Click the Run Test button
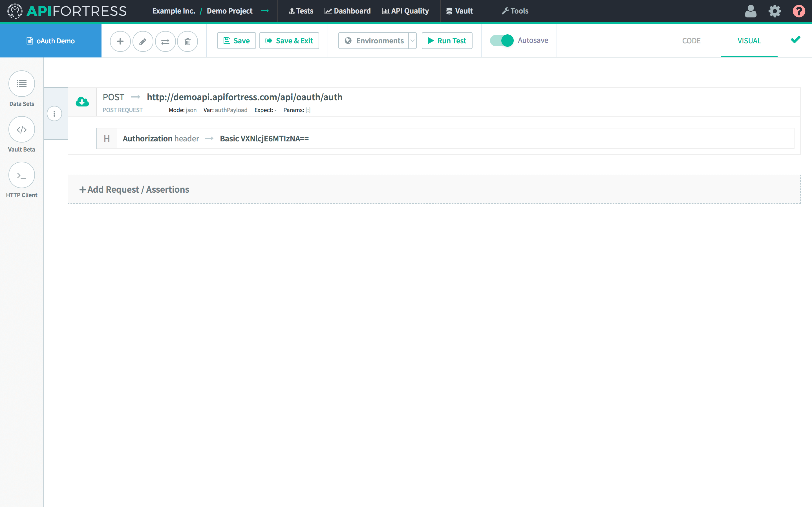The width and height of the screenshot is (812, 507). [x=447, y=41]
